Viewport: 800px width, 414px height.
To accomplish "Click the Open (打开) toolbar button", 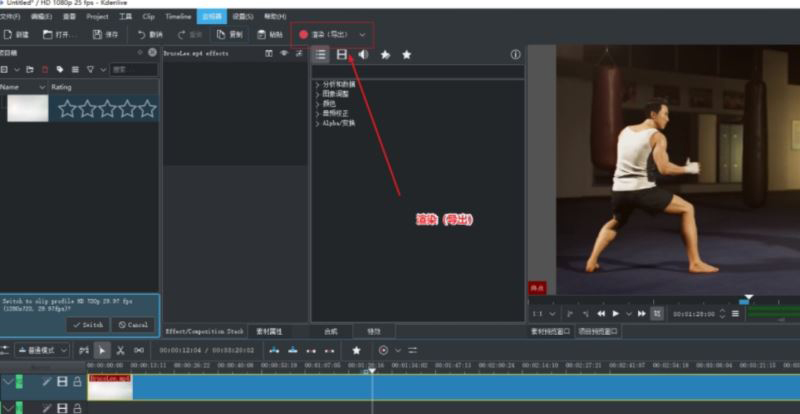I will 60,35.
